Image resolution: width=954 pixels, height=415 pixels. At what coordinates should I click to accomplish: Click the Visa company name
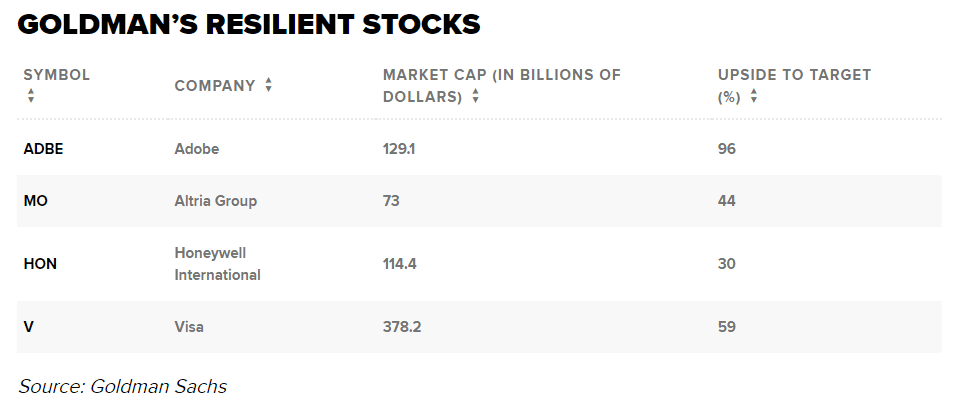[190, 326]
